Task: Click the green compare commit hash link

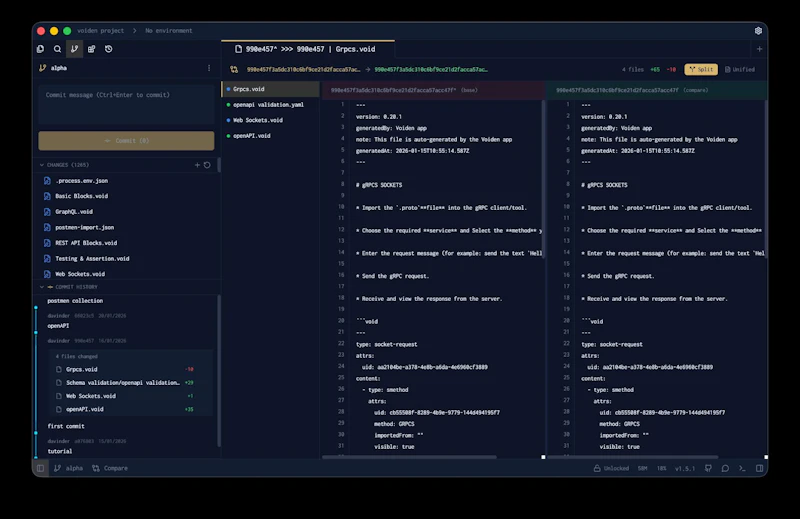Action: point(431,69)
